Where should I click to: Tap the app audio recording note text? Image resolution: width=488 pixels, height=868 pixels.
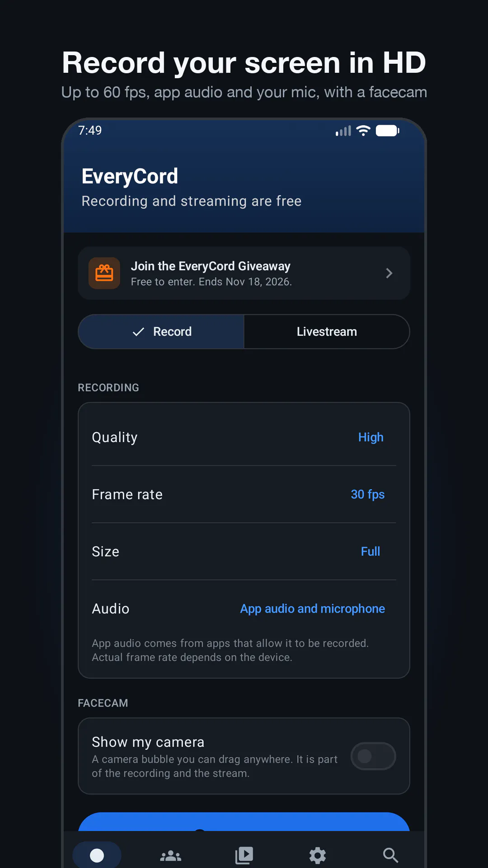tap(230, 650)
